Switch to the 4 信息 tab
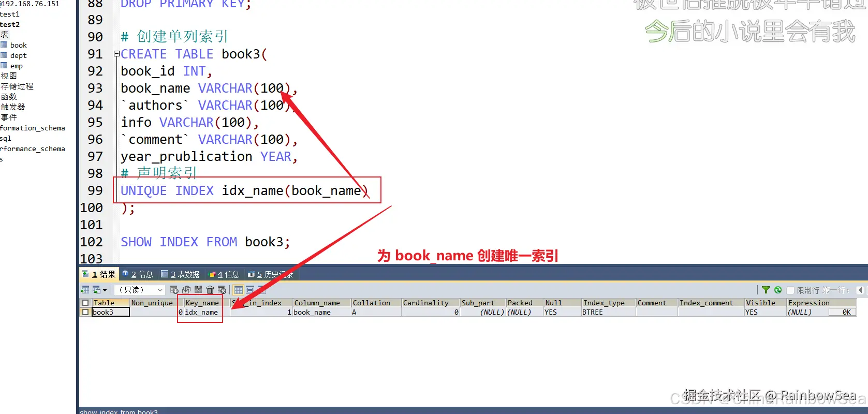The width and height of the screenshot is (868, 414). tap(224, 274)
